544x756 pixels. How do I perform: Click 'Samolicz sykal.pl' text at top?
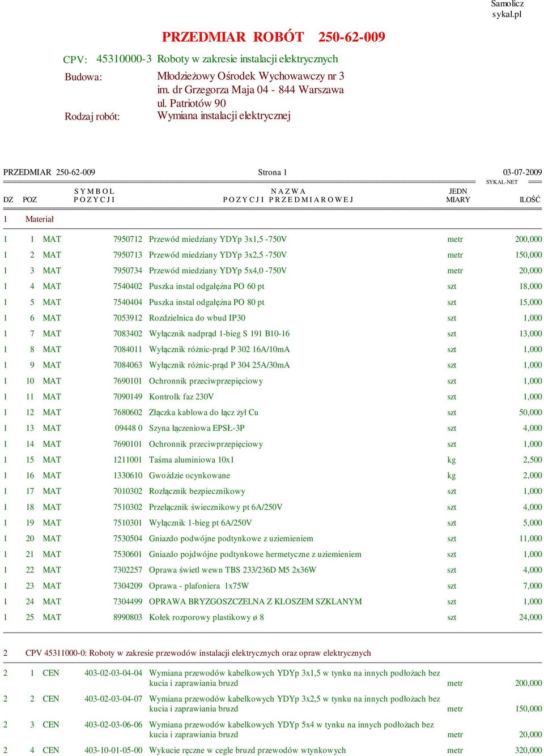(x=507, y=9)
